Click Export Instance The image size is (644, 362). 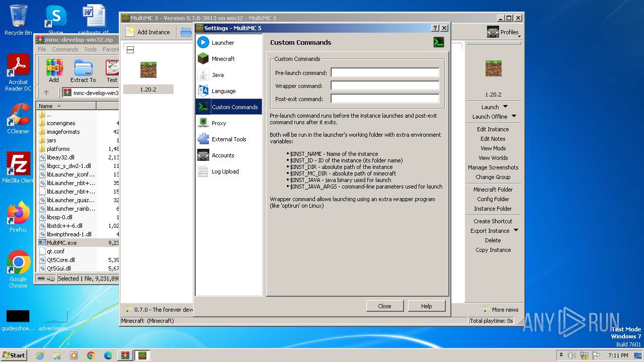tap(490, 231)
